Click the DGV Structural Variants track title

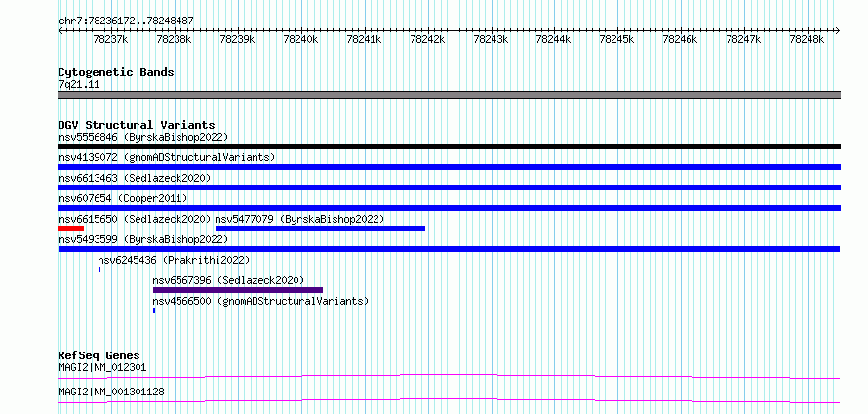[x=137, y=125]
